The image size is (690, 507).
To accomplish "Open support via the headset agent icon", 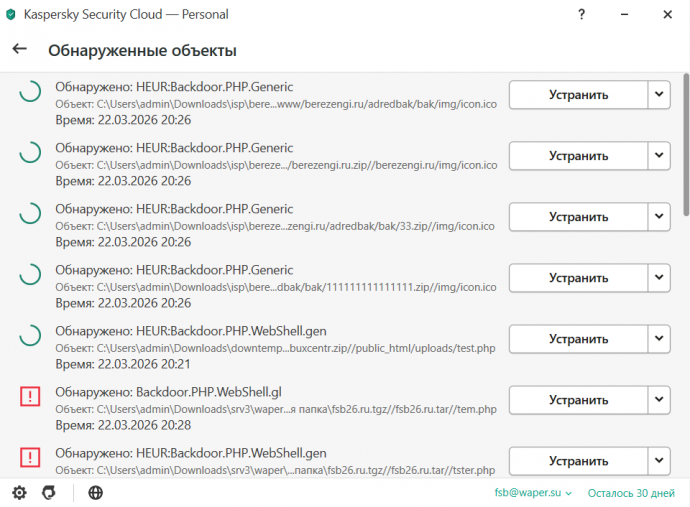I will coord(49,492).
